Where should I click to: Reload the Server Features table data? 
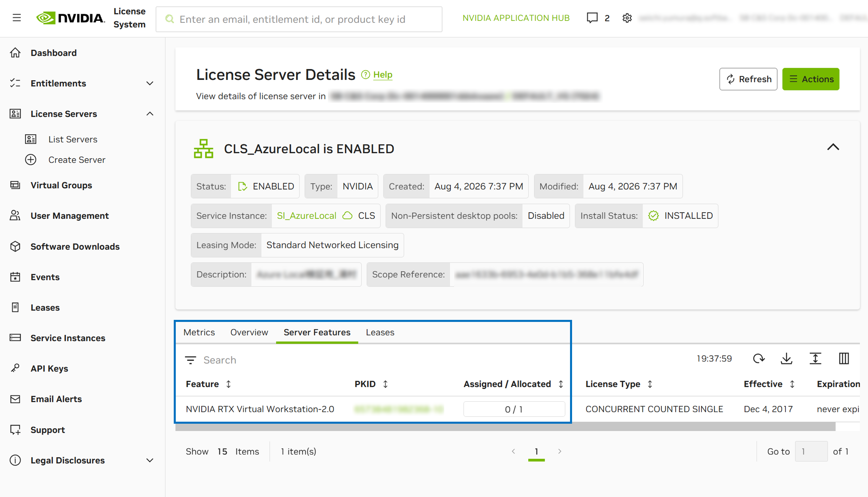(758, 358)
